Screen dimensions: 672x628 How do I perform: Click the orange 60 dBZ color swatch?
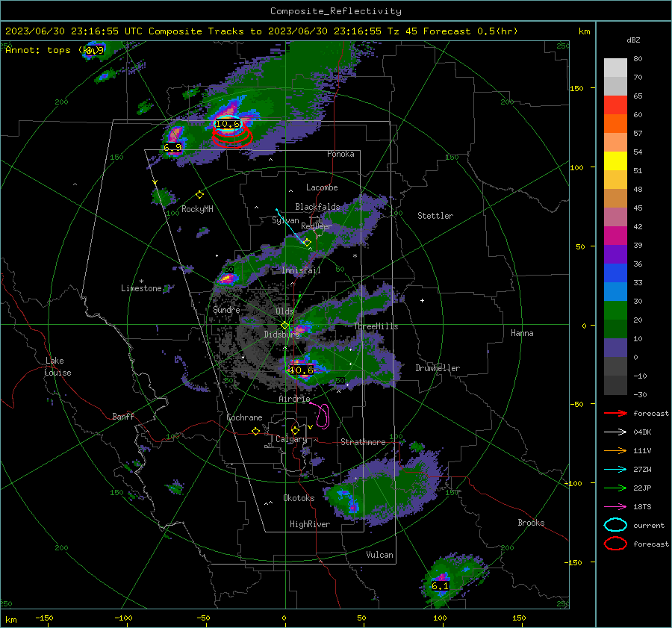click(615, 124)
